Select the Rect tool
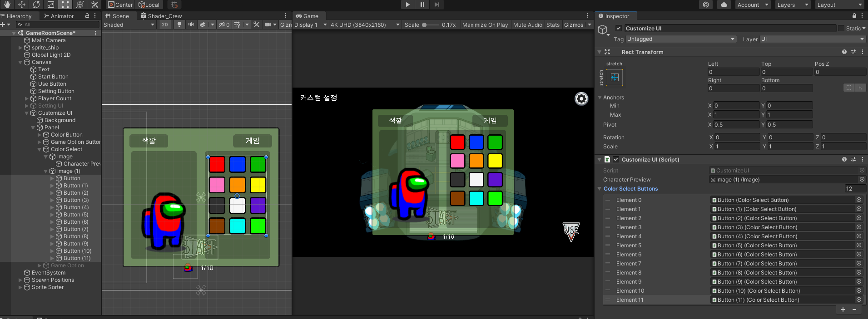 coord(65,5)
